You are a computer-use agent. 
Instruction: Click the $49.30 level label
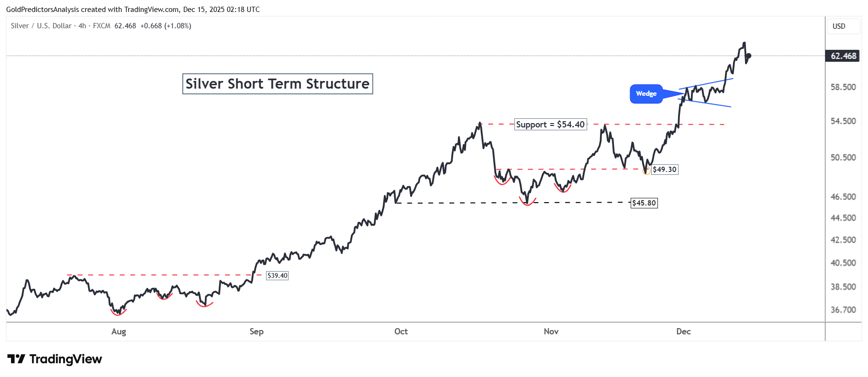point(665,170)
